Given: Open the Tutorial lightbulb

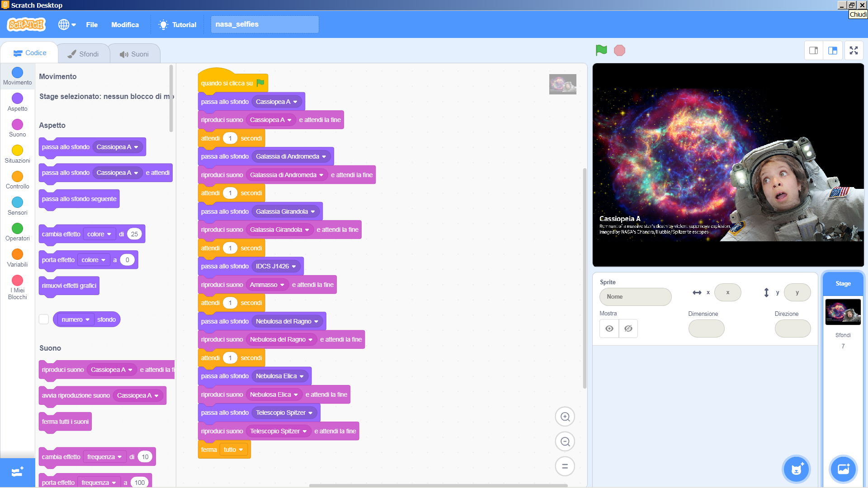Looking at the screenshot, I should 177,25.
